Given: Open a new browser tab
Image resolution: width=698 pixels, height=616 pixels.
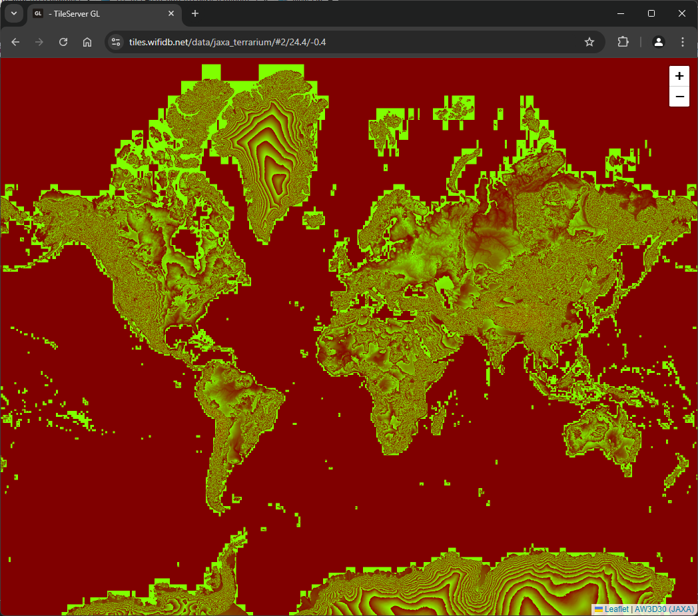Looking at the screenshot, I should click(x=195, y=13).
